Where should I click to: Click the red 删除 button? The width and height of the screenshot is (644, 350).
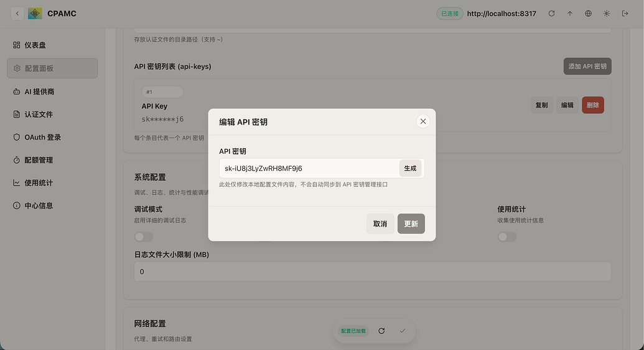(592, 105)
